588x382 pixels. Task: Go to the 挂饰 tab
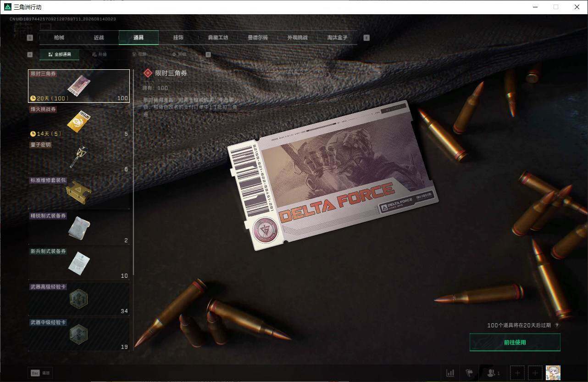tap(178, 38)
